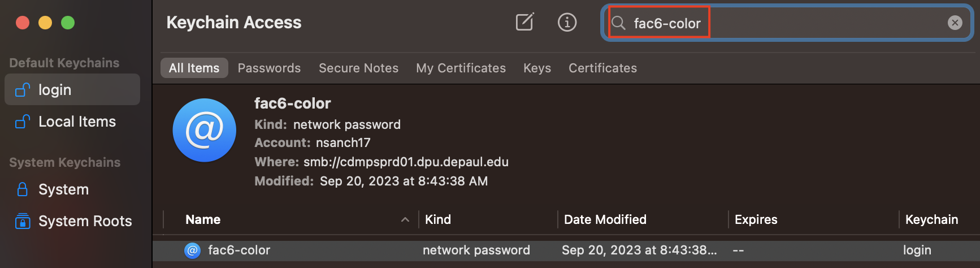Image resolution: width=980 pixels, height=268 pixels.
Task: Click the magnifying glass search icon
Action: 619,23
